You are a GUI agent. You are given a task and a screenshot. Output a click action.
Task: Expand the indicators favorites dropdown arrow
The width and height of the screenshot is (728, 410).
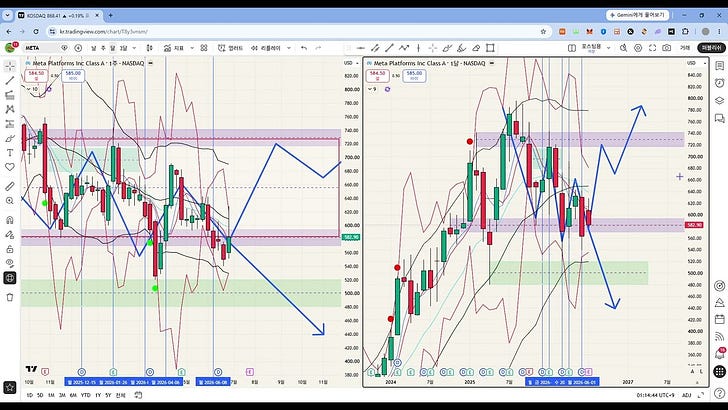[x=192, y=48]
